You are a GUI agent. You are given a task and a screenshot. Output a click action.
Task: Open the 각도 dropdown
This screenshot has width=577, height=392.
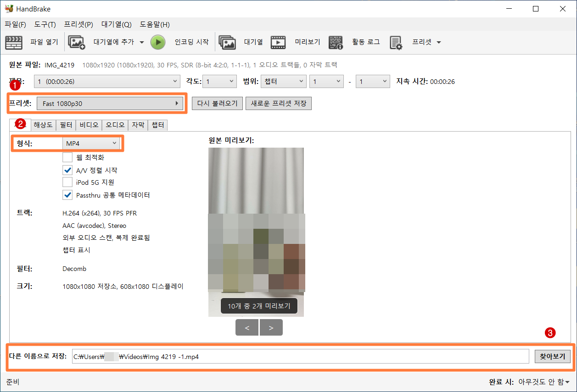coord(220,82)
